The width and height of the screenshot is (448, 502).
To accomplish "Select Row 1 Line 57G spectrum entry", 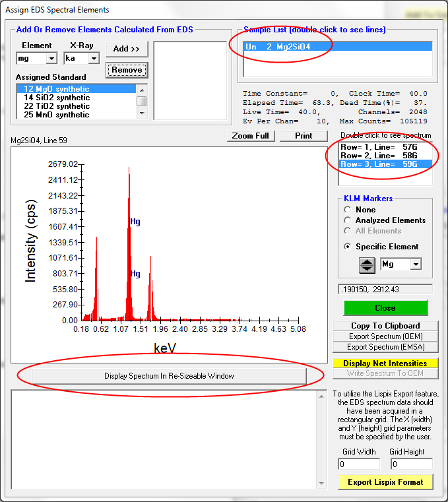I will (x=379, y=146).
